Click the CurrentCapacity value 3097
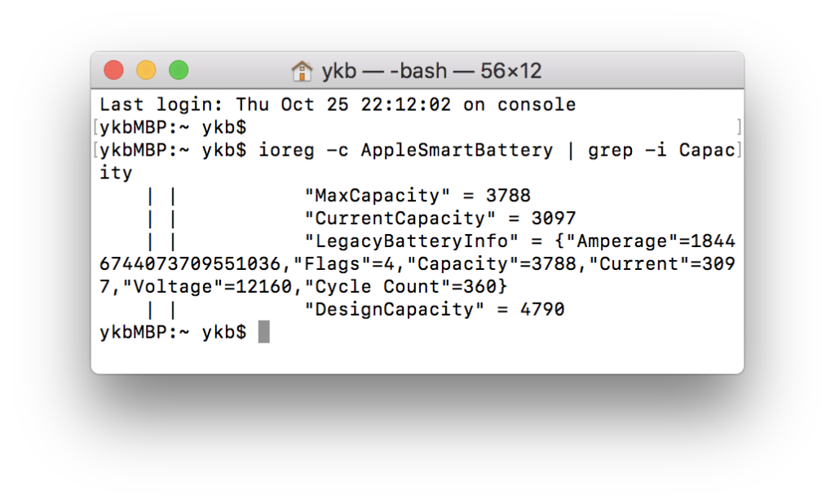835x504 pixels. pyautogui.click(x=554, y=219)
